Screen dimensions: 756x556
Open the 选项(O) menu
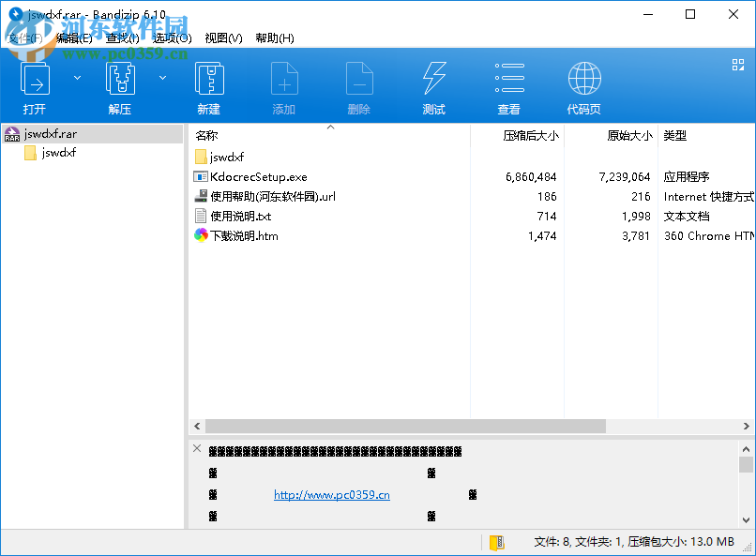[169, 38]
